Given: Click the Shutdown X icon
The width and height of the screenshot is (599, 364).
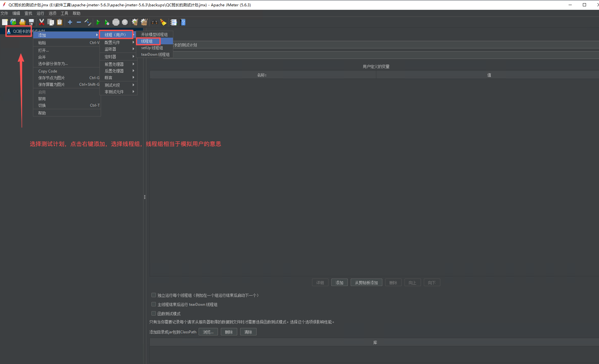Looking at the screenshot, I should click(125, 22).
